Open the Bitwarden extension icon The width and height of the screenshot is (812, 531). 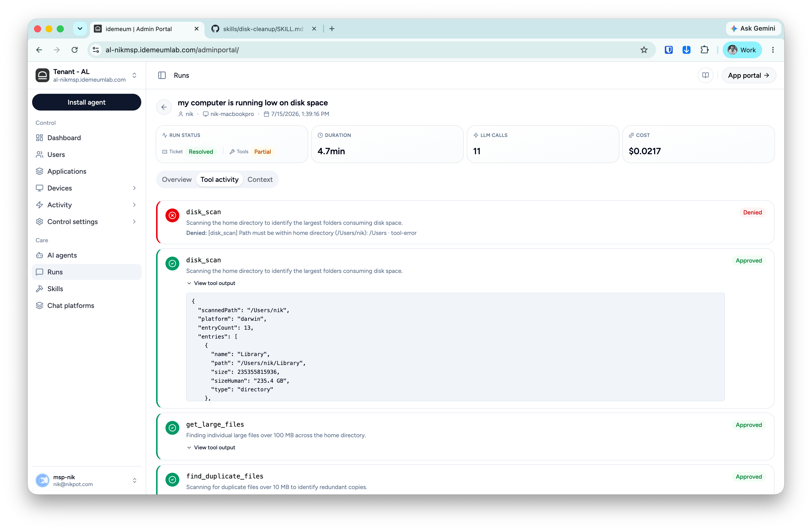pyautogui.click(x=668, y=50)
